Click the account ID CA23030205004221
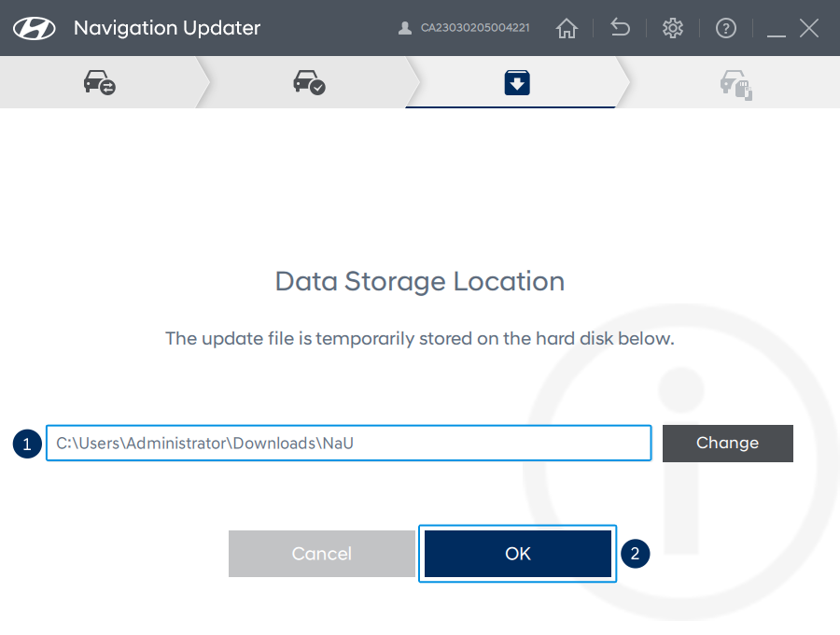The height and width of the screenshot is (635, 840). point(475,28)
